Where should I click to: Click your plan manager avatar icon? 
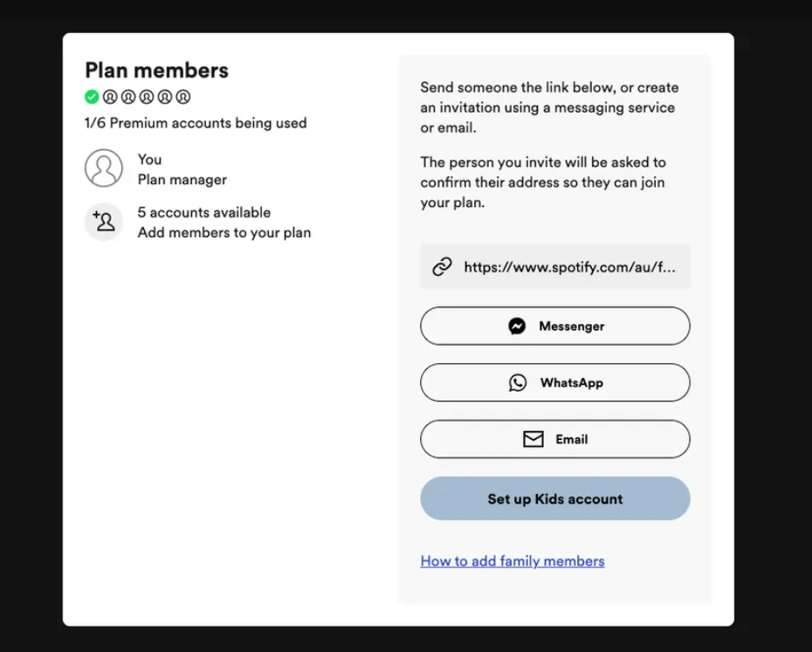pyautogui.click(x=104, y=168)
